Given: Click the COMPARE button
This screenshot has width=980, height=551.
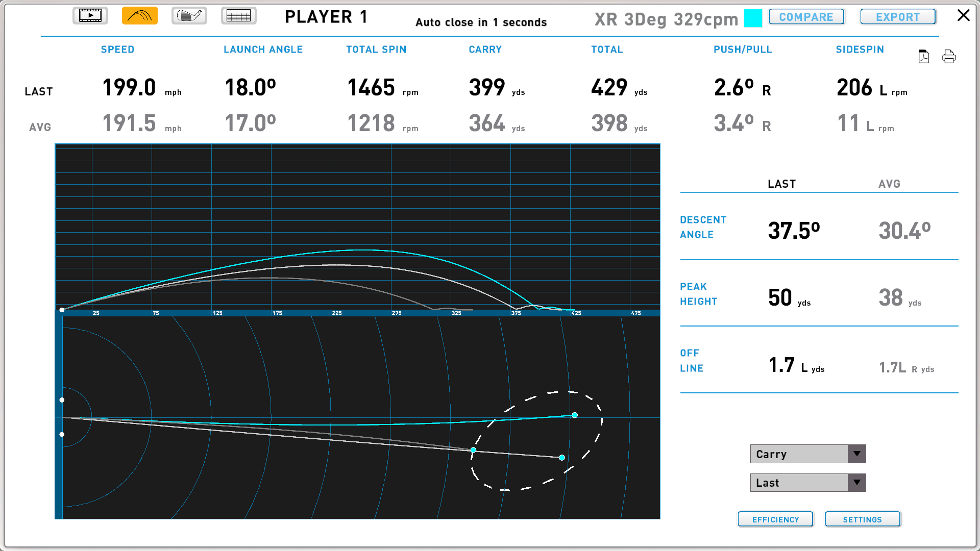Looking at the screenshot, I should [805, 17].
